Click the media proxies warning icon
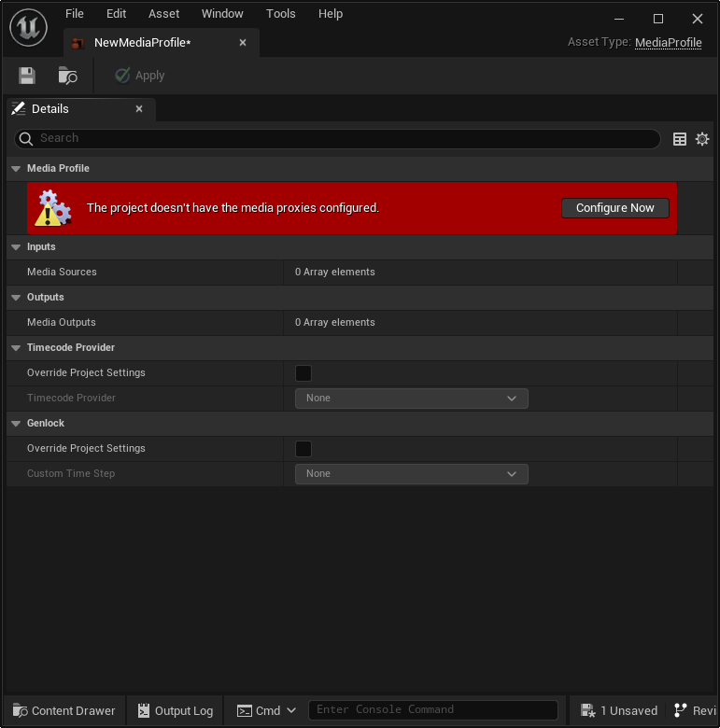 point(54,208)
